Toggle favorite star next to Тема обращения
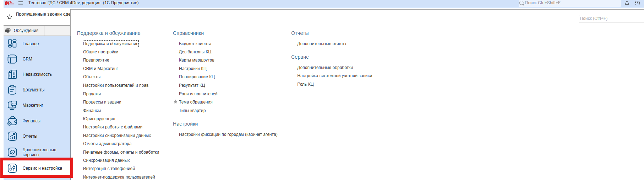This screenshot has width=644, height=180. (175, 102)
